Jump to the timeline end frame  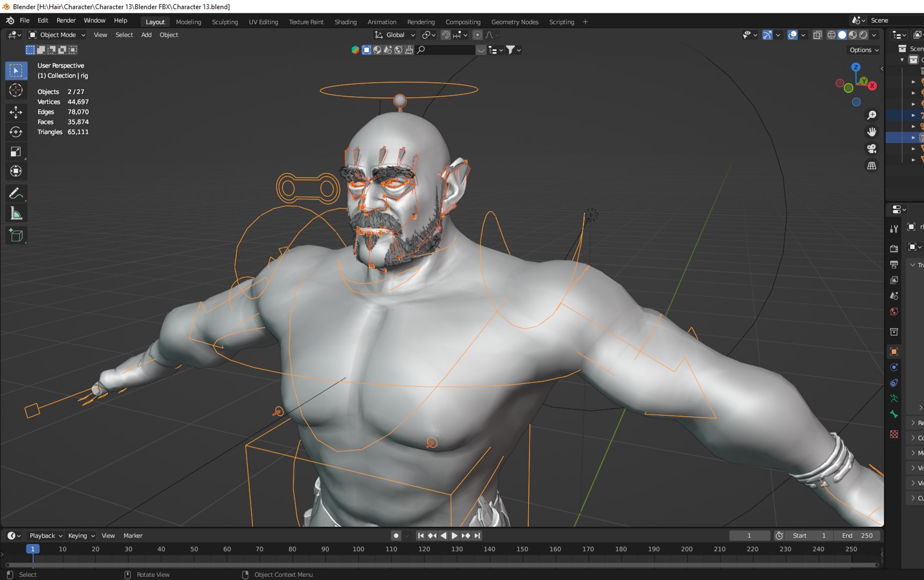[477, 535]
